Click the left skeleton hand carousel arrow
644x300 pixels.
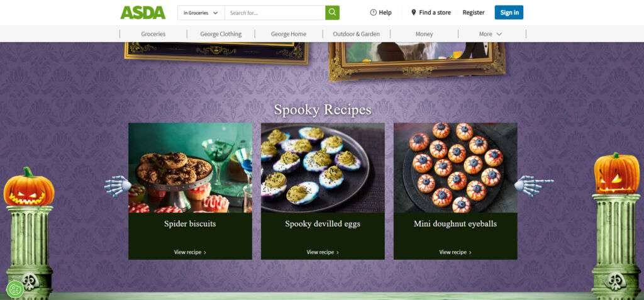(x=118, y=186)
